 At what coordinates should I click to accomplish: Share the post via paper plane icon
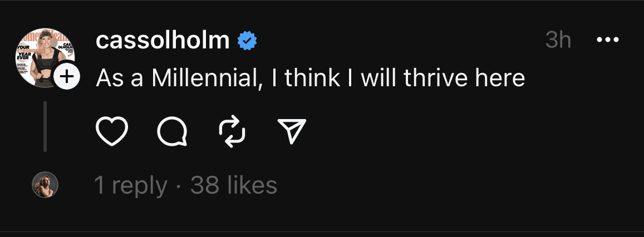[x=292, y=131]
